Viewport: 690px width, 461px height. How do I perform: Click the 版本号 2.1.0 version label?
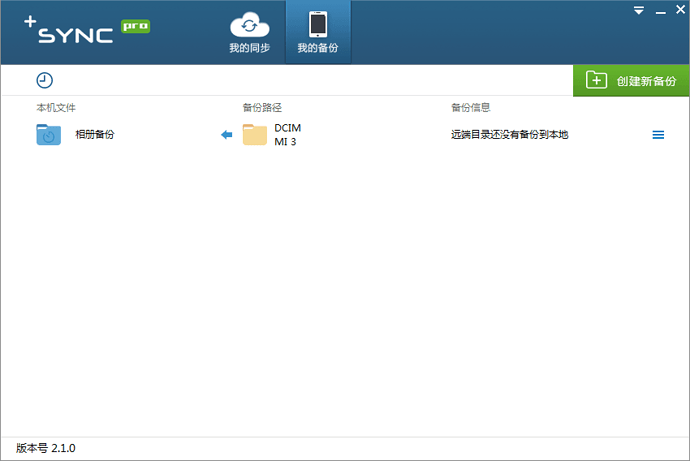click(46, 448)
